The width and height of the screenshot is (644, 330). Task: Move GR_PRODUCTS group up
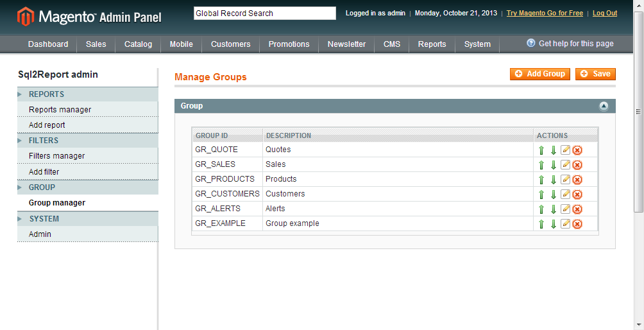(541, 180)
